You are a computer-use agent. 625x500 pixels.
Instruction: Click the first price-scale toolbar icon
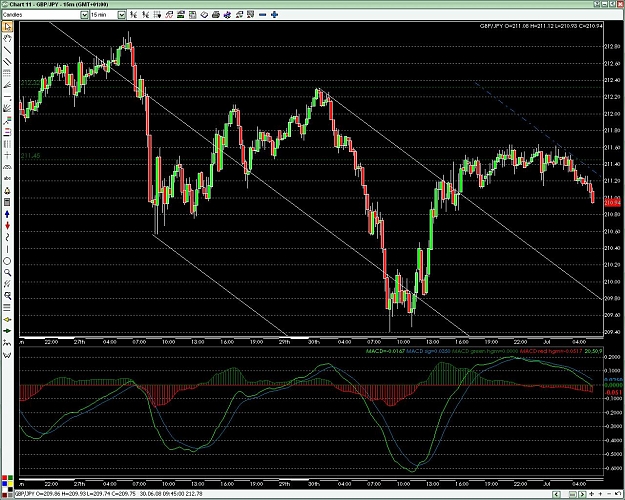(134, 15)
